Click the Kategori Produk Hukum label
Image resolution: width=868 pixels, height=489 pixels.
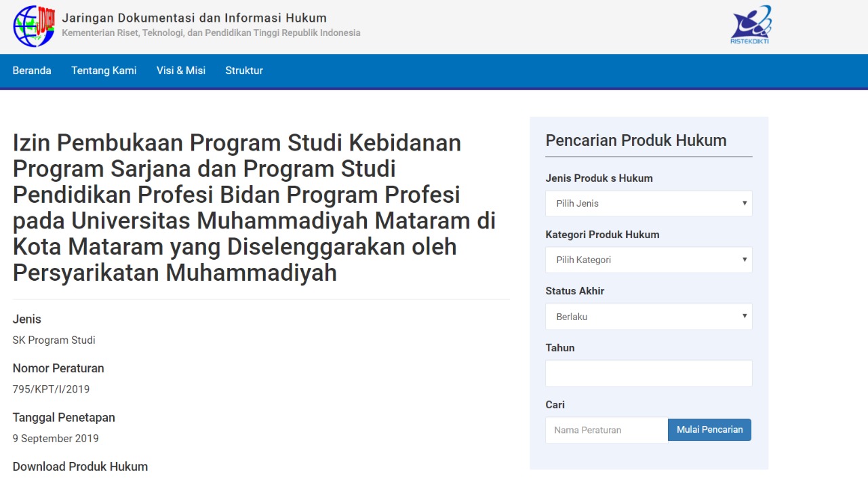(602, 235)
